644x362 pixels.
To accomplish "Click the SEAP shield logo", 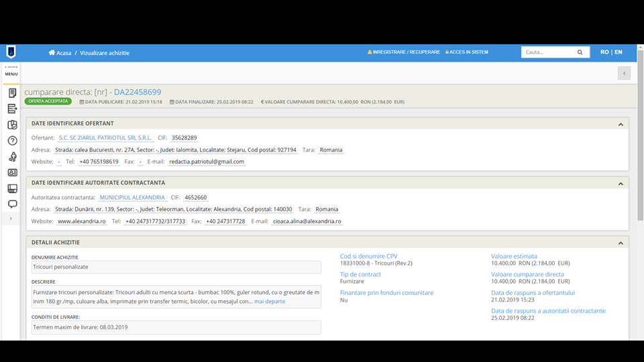I will click(11, 52).
